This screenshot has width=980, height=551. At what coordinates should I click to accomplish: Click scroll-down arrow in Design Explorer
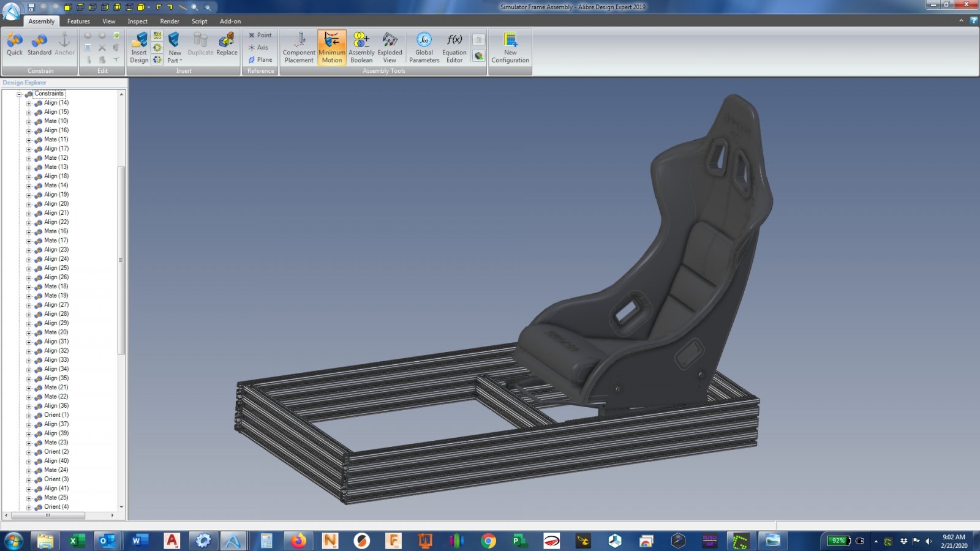pos(121,507)
